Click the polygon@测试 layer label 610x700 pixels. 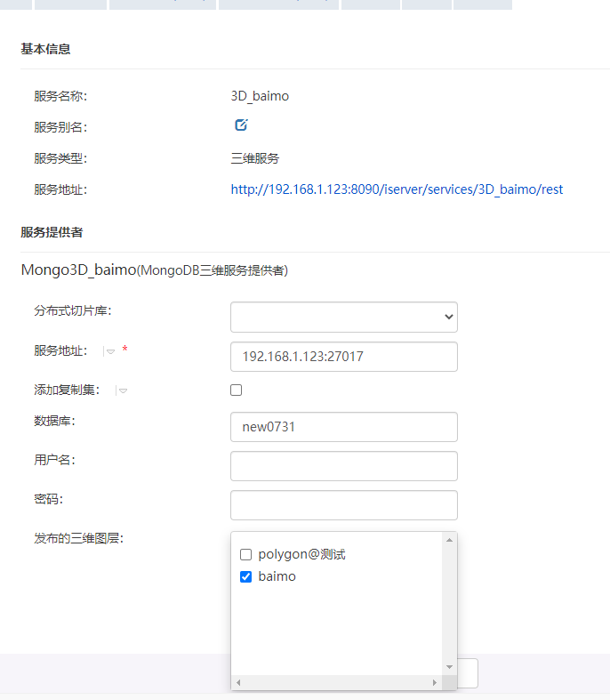pos(301,555)
